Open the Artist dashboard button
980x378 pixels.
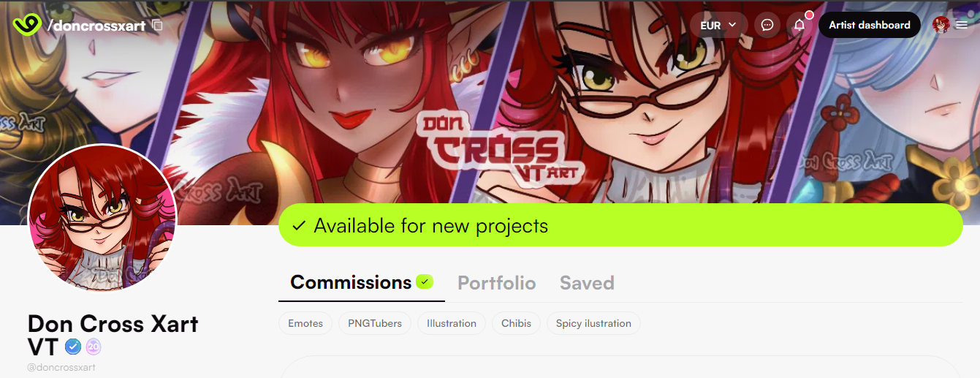pos(870,25)
